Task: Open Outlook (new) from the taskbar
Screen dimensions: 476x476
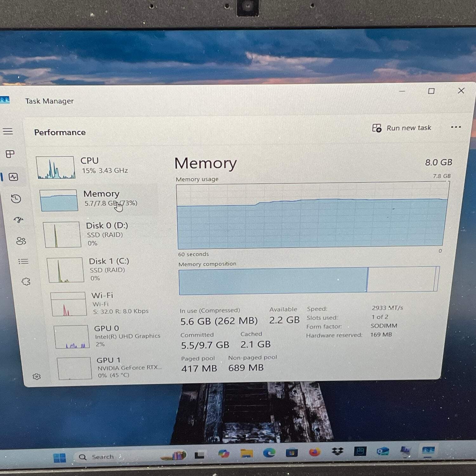Action: tap(383, 451)
